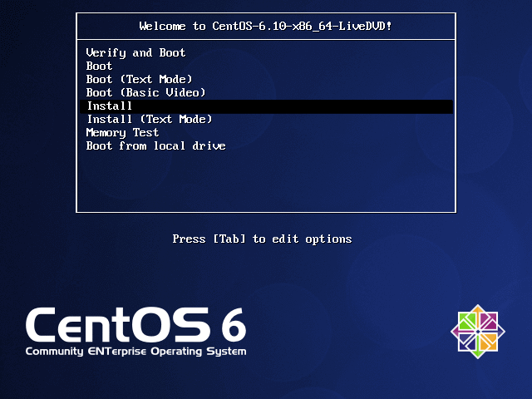Select Install (Text Mode) option
This screenshot has height=399, width=532.
coord(149,119)
